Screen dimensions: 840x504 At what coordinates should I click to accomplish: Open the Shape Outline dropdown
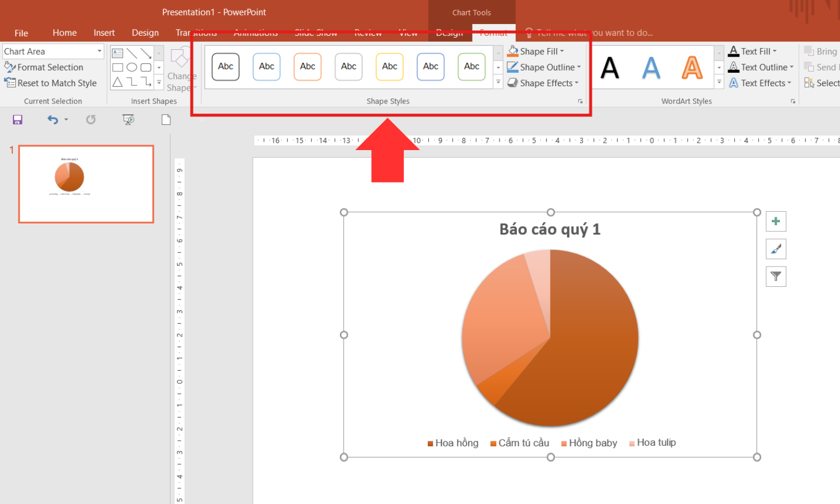[543, 67]
